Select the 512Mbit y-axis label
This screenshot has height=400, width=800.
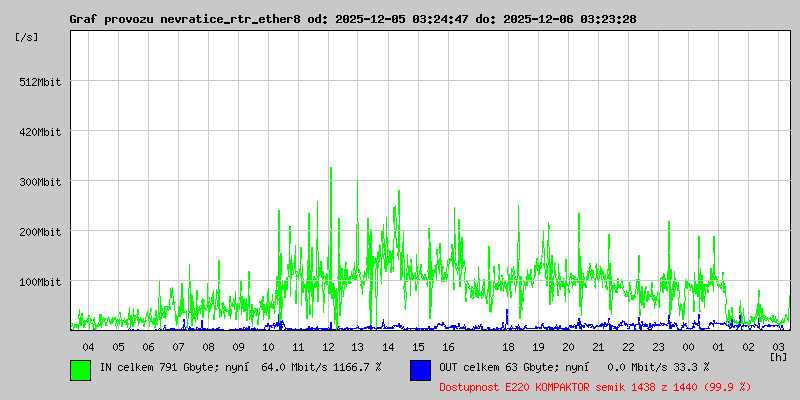[x=40, y=82]
